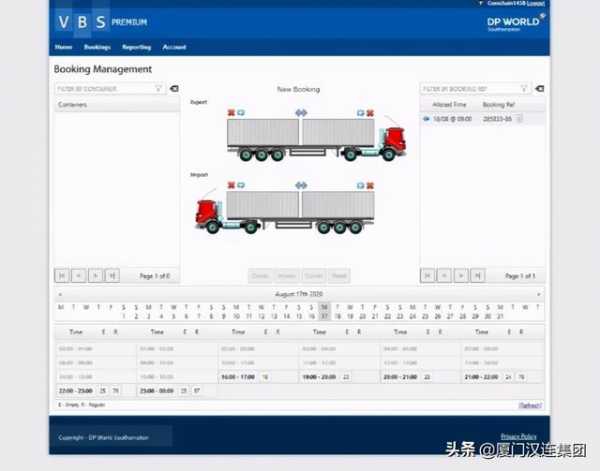Click the red X above the import truck cab
This screenshot has width=600, height=471.
click(231, 185)
